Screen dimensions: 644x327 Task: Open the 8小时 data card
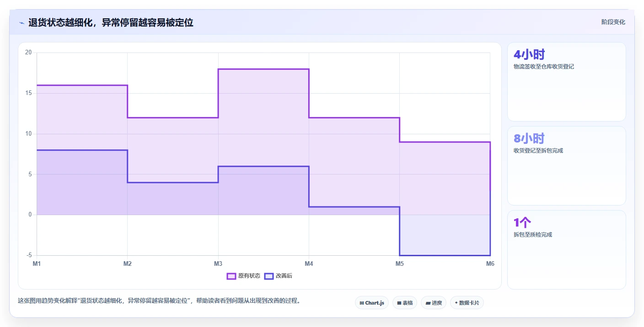(x=566, y=166)
